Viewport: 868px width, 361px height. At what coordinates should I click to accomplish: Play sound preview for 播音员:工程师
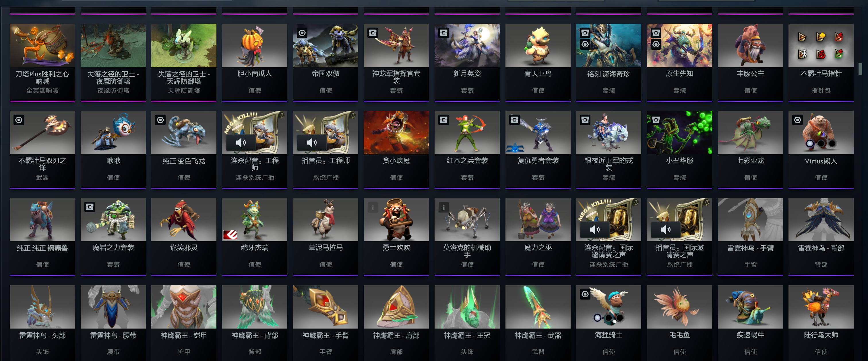pyautogui.click(x=312, y=142)
